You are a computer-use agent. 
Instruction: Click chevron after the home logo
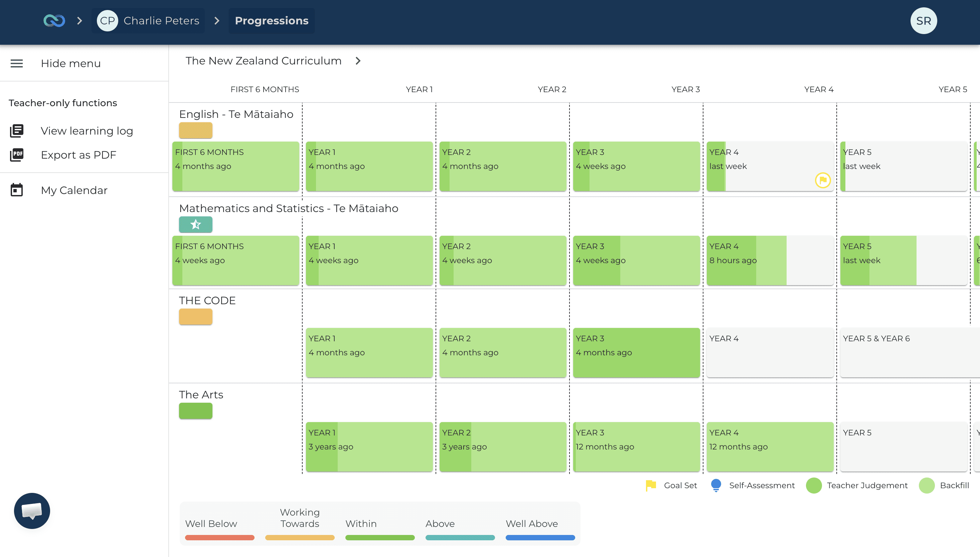pyautogui.click(x=79, y=21)
